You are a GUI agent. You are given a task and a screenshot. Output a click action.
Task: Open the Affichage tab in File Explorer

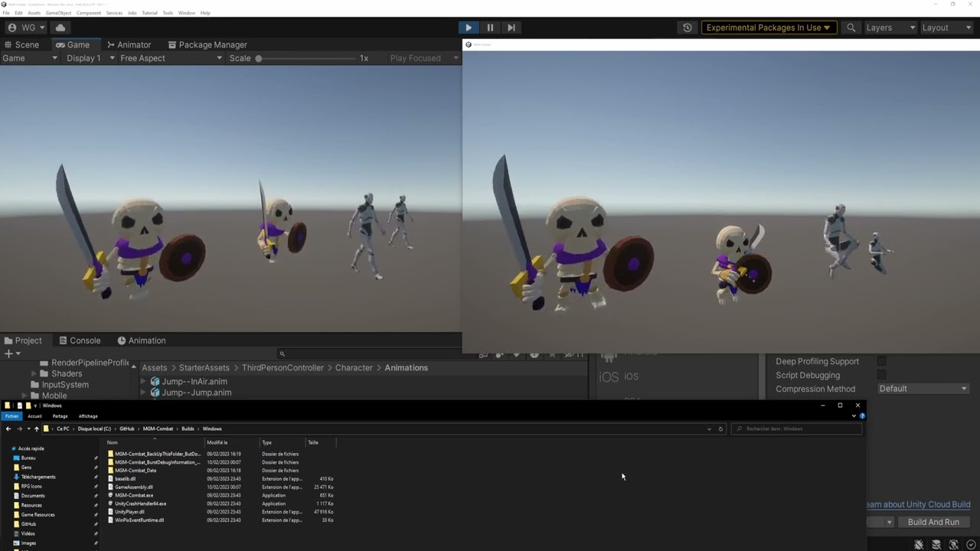click(x=87, y=416)
